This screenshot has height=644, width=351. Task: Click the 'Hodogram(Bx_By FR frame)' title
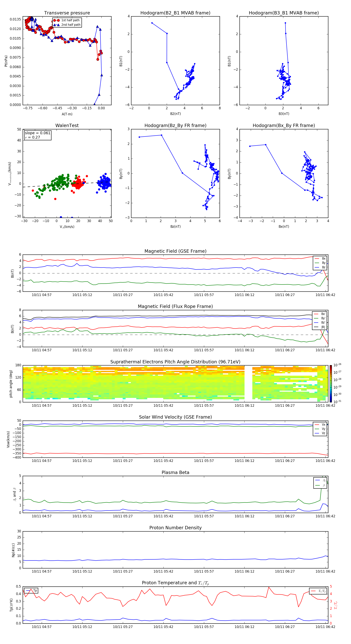284,125
